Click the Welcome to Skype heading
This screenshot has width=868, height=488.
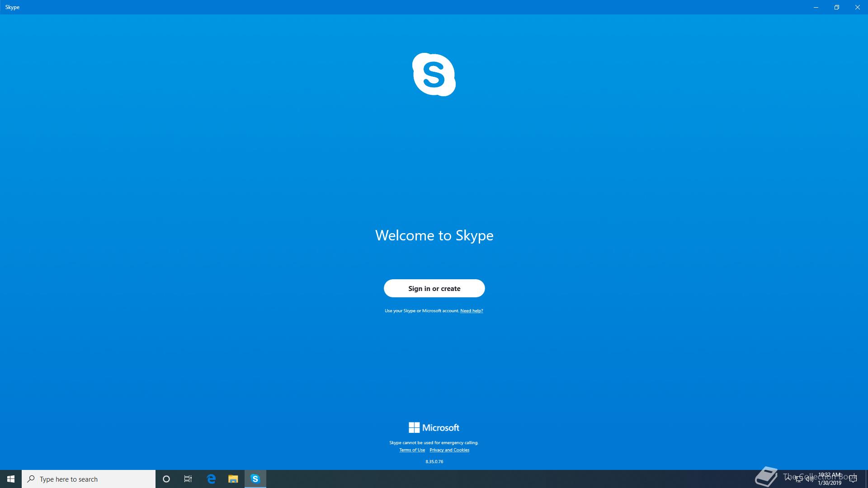click(x=434, y=235)
